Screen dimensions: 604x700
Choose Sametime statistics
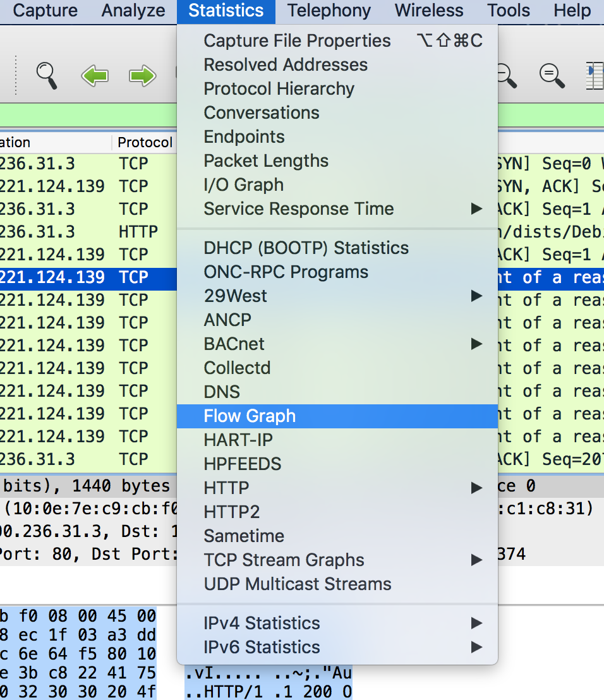337,536
